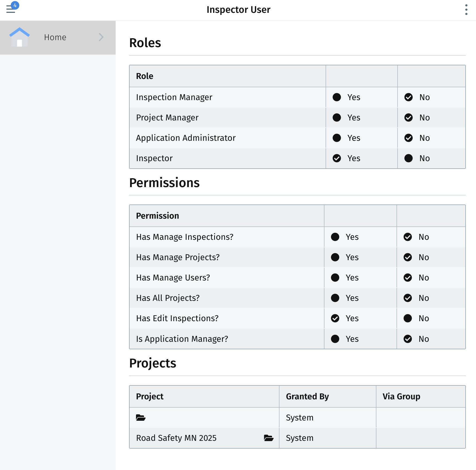Viewport: 476px width, 470px height.
Task: Select No for Project Manager role
Action: (409, 117)
